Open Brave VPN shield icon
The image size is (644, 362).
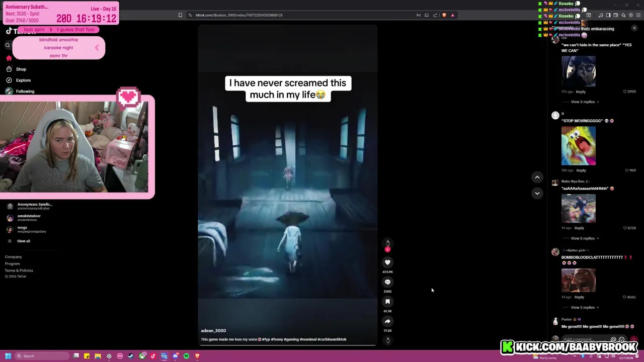(x=631, y=15)
